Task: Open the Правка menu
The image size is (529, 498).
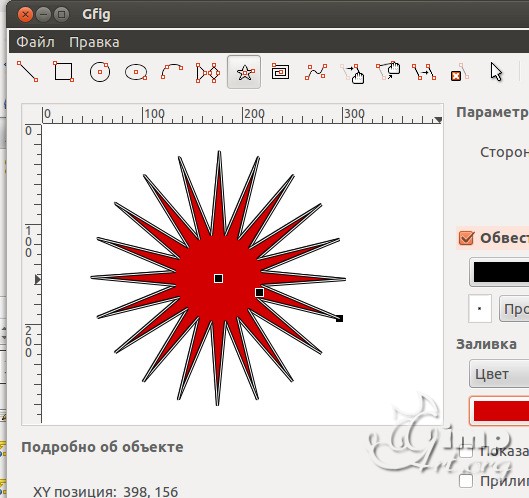Action: [94, 42]
